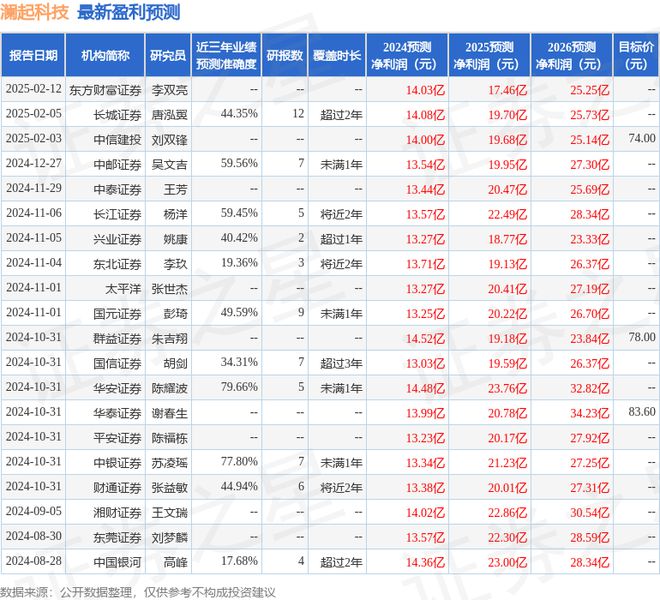Click 2025 forecast value 23.76亿
The image size is (660, 600).
(508, 388)
